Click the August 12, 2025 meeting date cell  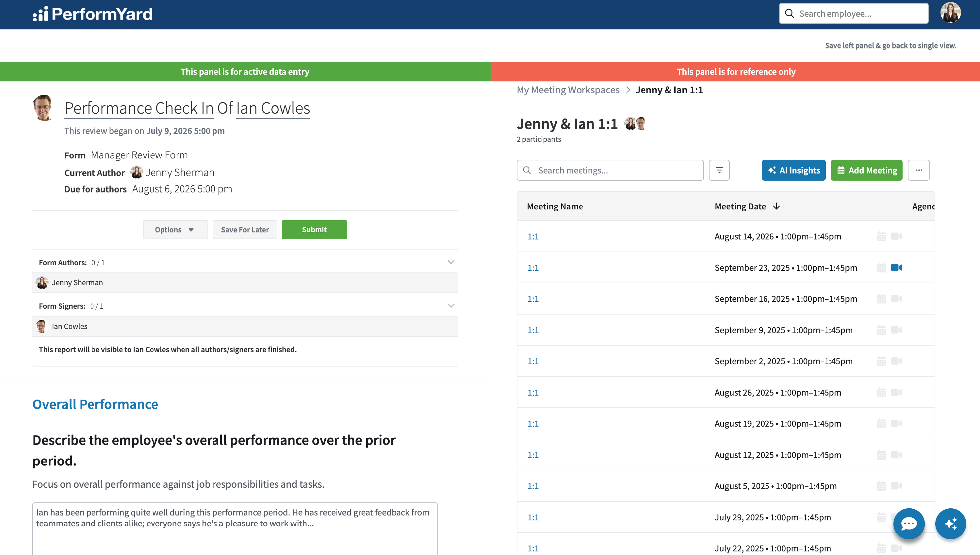tap(777, 455)
